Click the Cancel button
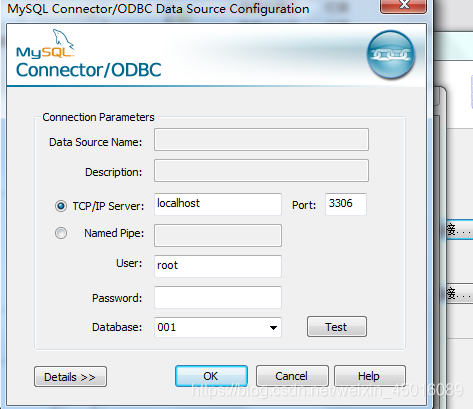This screenshot has height=409, width=473. point(292,376)
